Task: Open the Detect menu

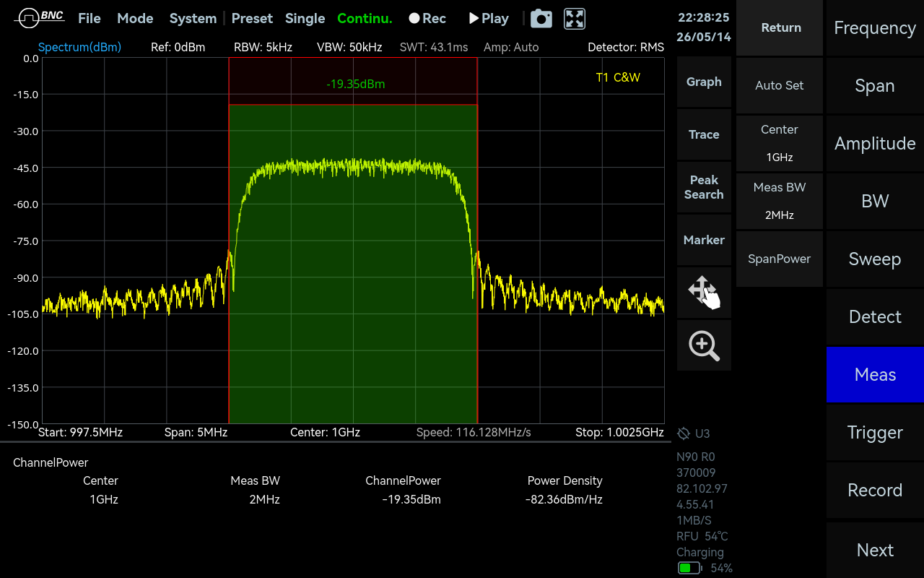Action: 875,316
